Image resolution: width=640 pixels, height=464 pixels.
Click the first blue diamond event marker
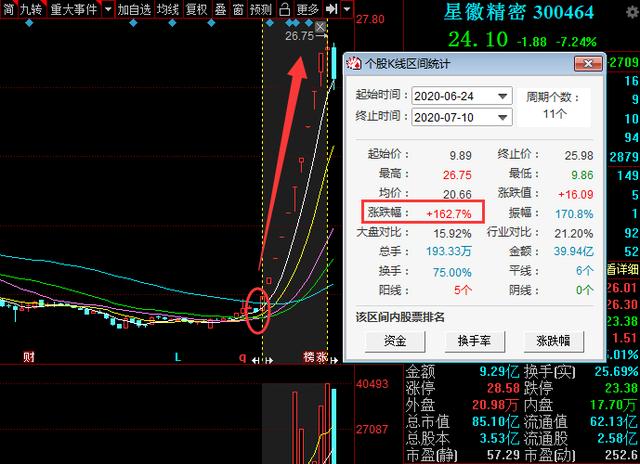pos(29,23)
